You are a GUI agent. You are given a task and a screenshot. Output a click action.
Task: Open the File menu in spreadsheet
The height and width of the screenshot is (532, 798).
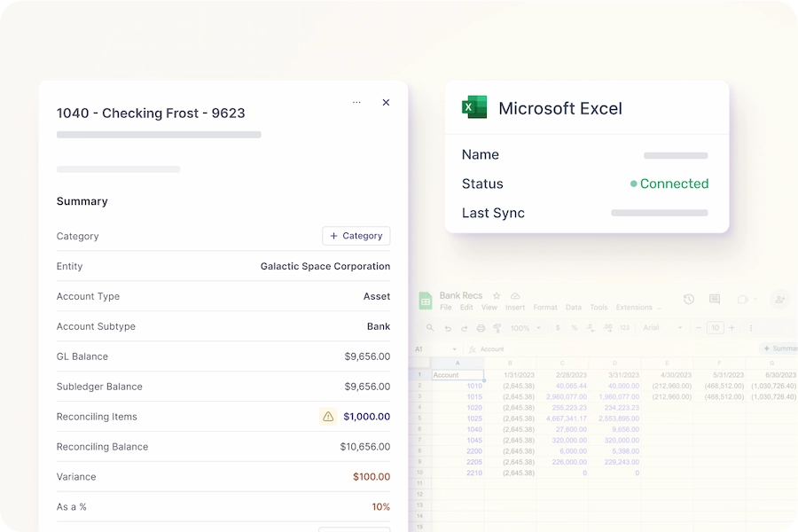tap(446, 308)
